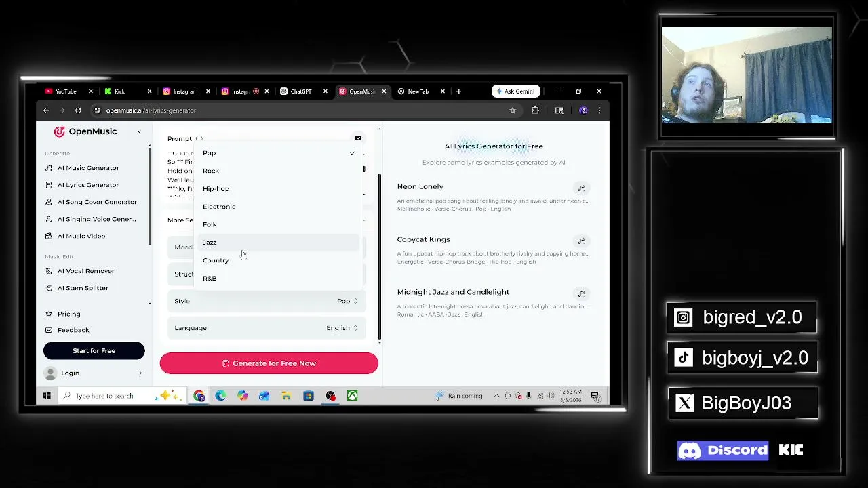Click the AI Vocal Remover icon

point(49,271)
